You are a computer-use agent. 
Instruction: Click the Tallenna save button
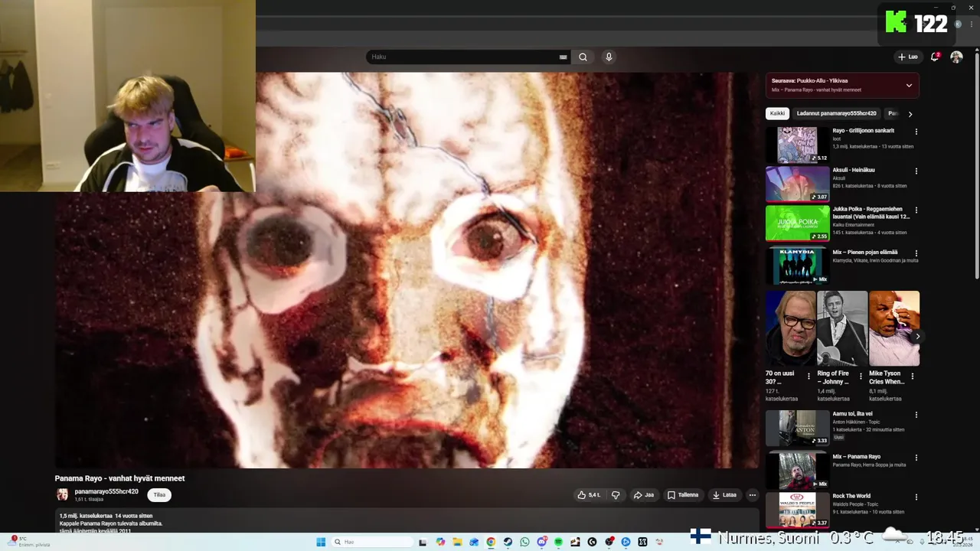click(x=682, y=495)
